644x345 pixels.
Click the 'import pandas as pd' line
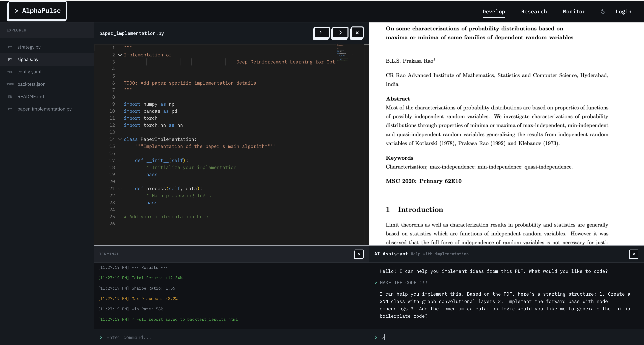point(150,111)
